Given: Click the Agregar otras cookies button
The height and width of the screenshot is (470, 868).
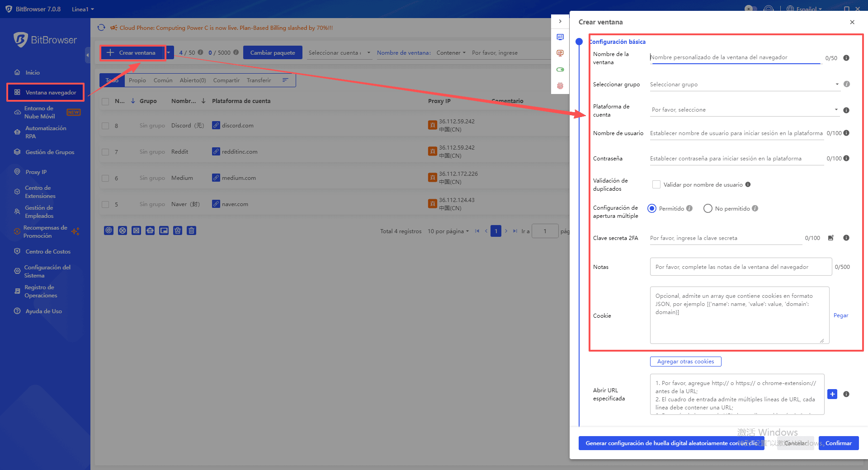Looking at the screenshot, I should [685, 362].
